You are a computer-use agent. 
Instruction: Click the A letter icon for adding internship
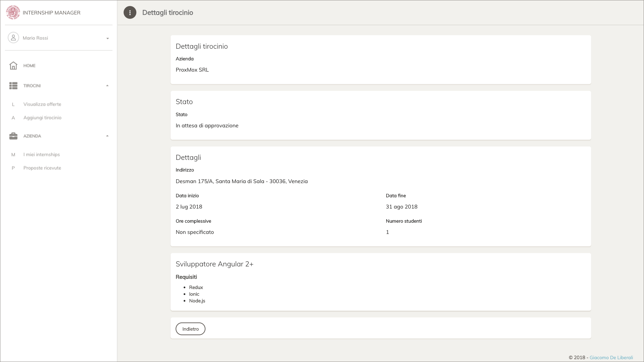13,118
